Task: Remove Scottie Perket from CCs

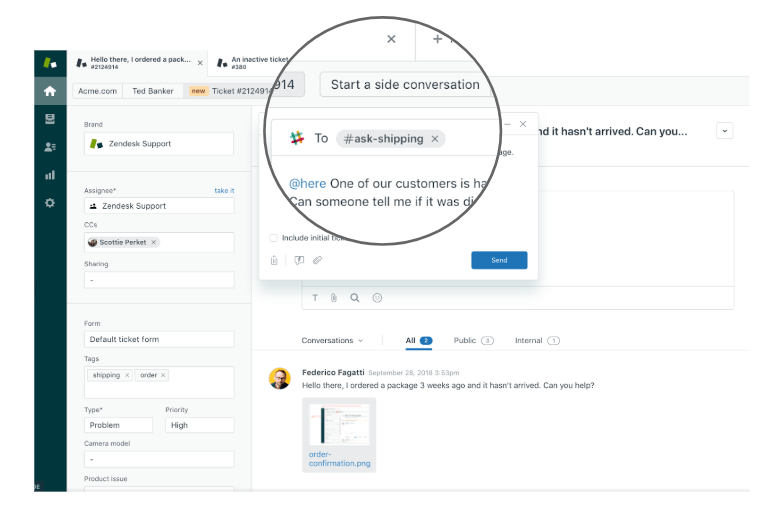Action: (x=154, y=242)
